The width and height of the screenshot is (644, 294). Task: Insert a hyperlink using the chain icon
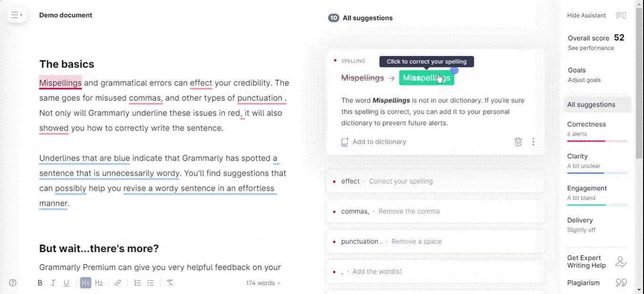tap(118, 283)
